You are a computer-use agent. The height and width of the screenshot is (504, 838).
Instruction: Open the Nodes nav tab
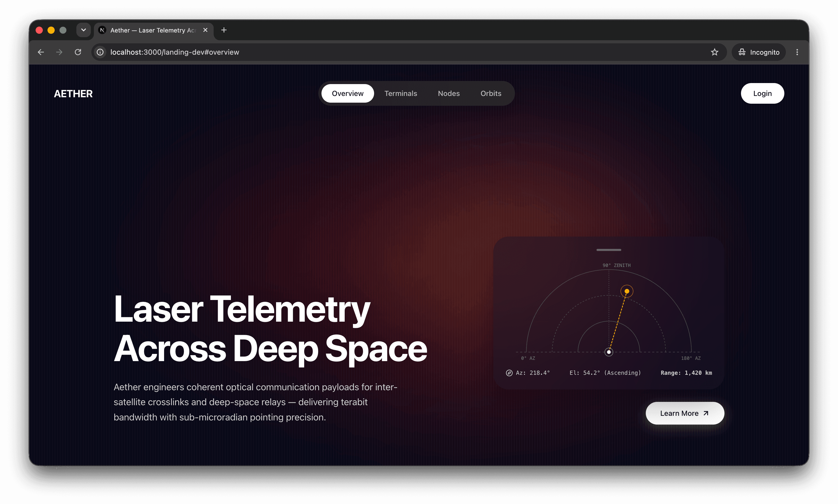point(448,93)
